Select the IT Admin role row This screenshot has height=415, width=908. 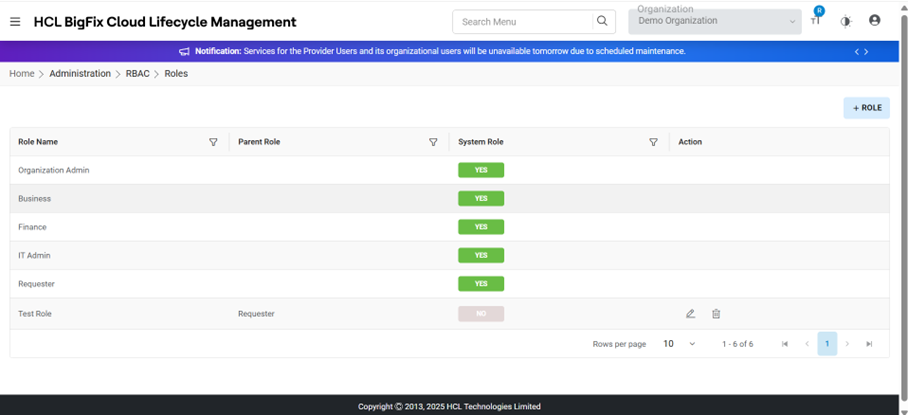click(x=449, y=255)
